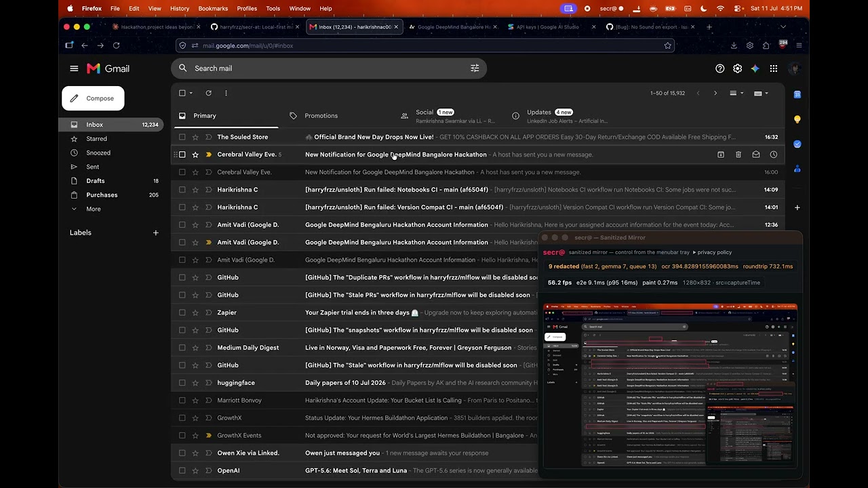Snooze the hovered Cerebral Valley email
868x488 pixels.
pyautogui.click(x=774, y=155)
